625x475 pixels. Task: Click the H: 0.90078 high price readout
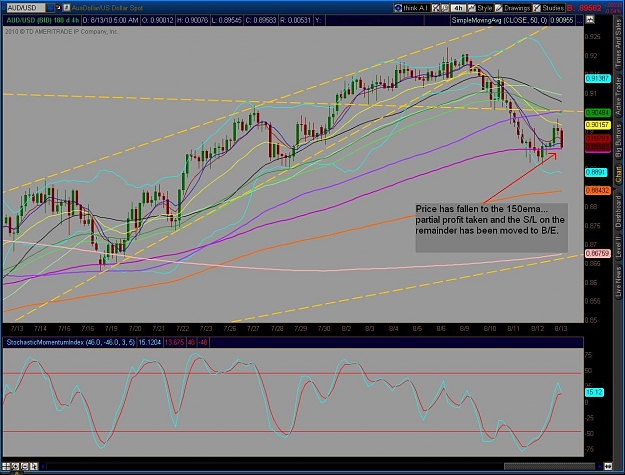tap(192, 20)
